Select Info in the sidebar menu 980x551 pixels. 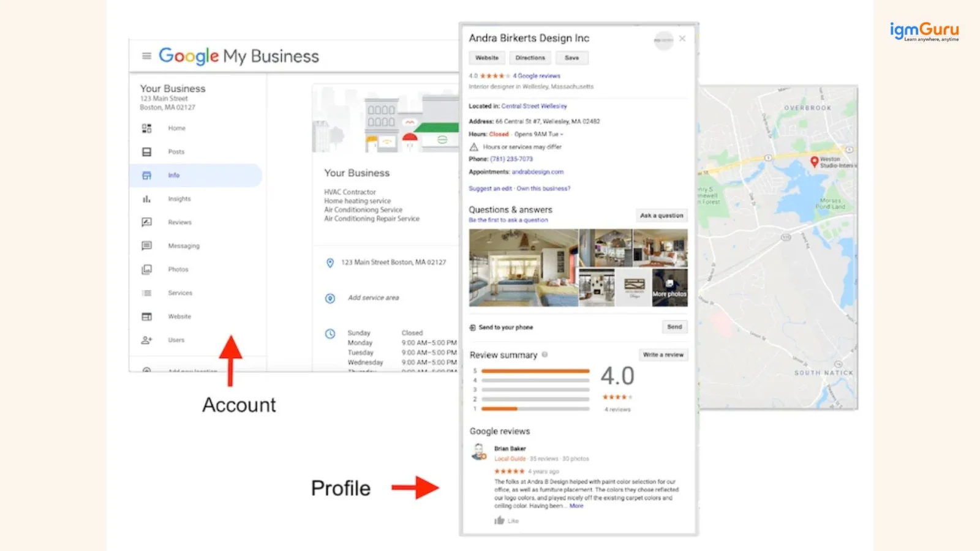(174, 176)
